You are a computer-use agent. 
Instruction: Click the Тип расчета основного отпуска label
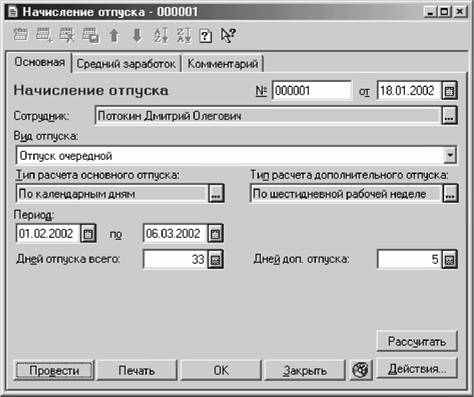(97, 175)
